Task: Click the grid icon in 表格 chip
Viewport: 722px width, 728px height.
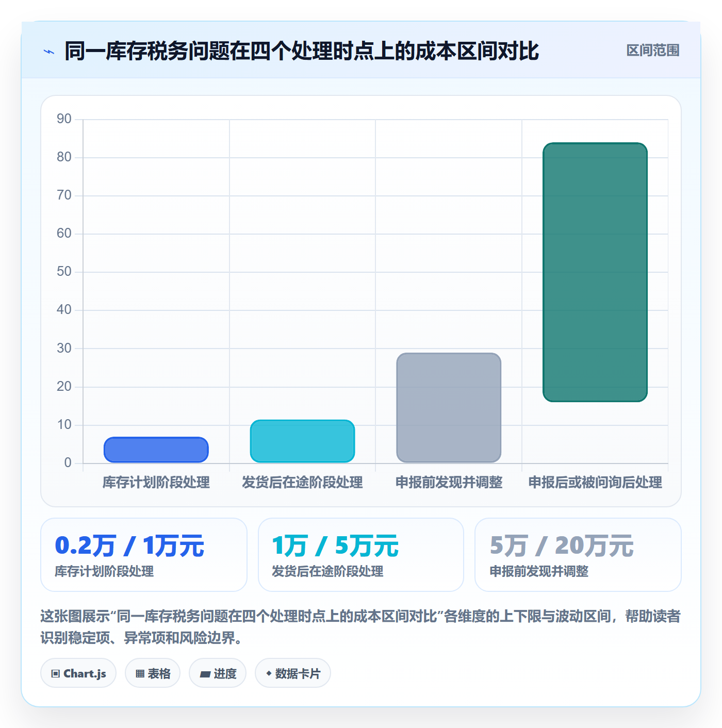Action: pyautogui.click(x=140, y=673)
